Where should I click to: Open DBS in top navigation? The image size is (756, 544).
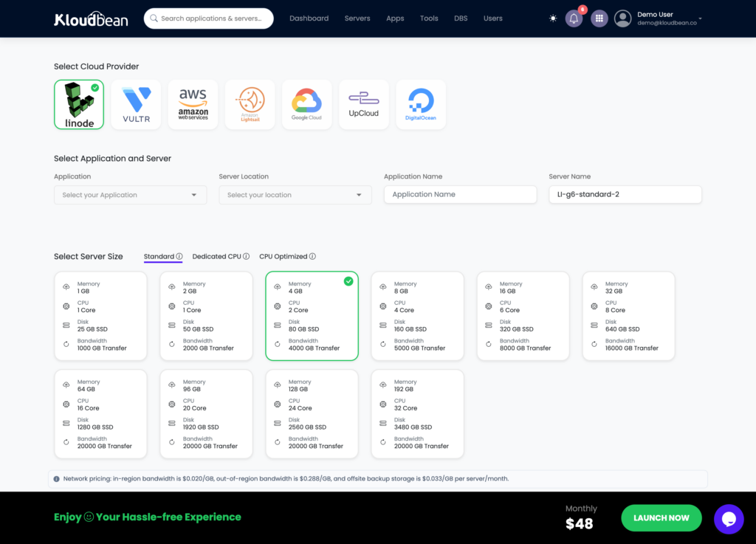[461, 18]
